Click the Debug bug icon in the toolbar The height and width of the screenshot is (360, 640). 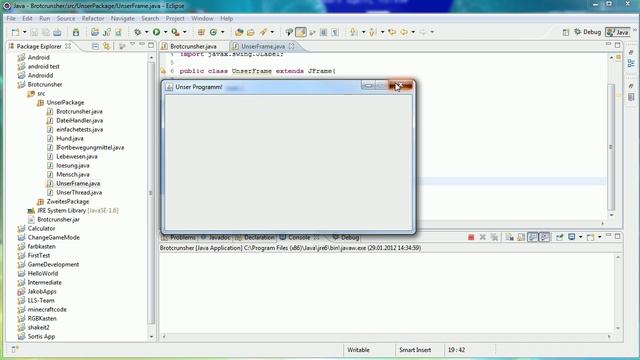click(138, 32)
